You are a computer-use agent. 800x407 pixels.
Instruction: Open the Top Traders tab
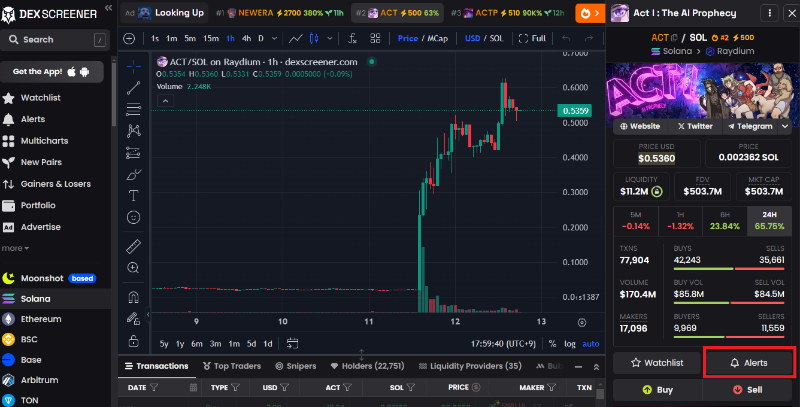[x=232, y=366]
